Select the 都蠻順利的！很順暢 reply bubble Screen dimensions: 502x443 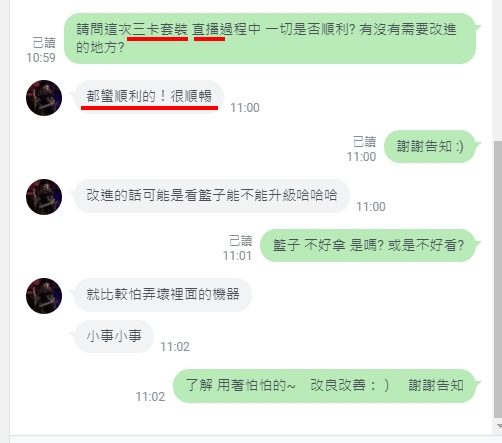(149, 97)
